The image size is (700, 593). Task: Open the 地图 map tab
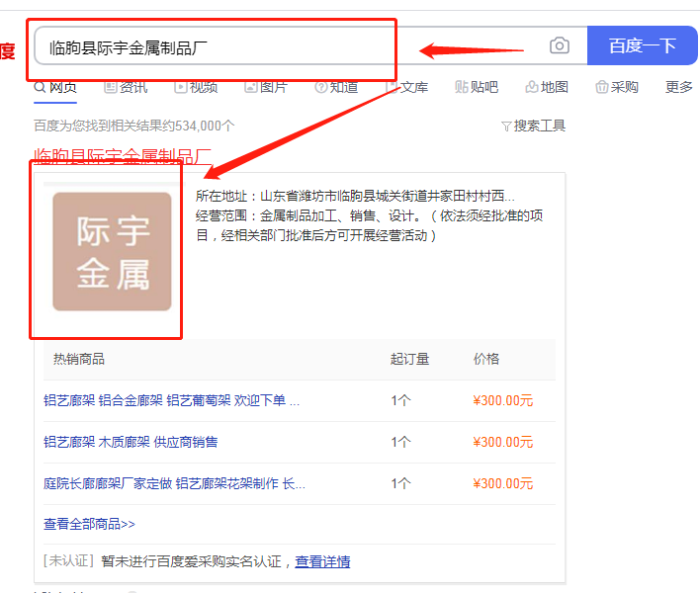[547, 87]
